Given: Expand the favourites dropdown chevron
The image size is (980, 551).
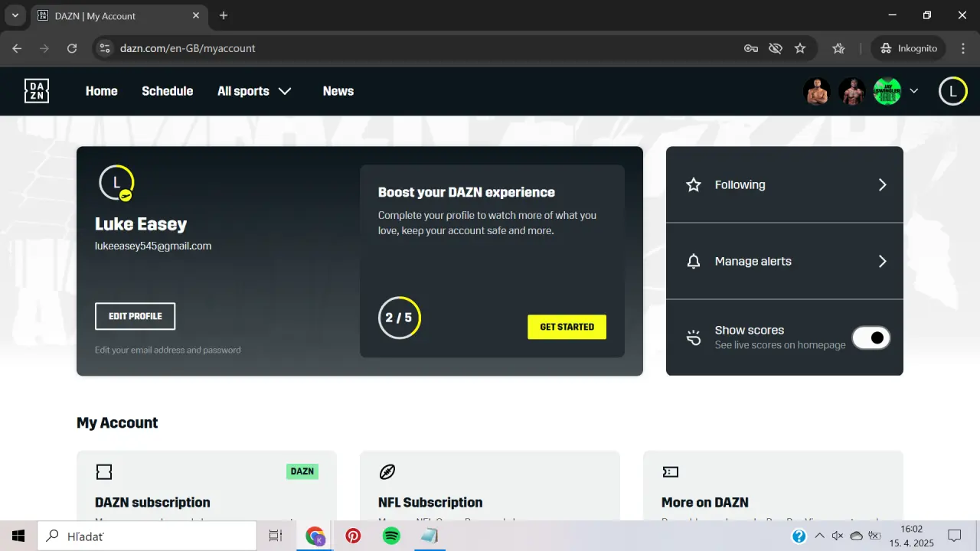Looking at the screenshot, I should 913,91.
